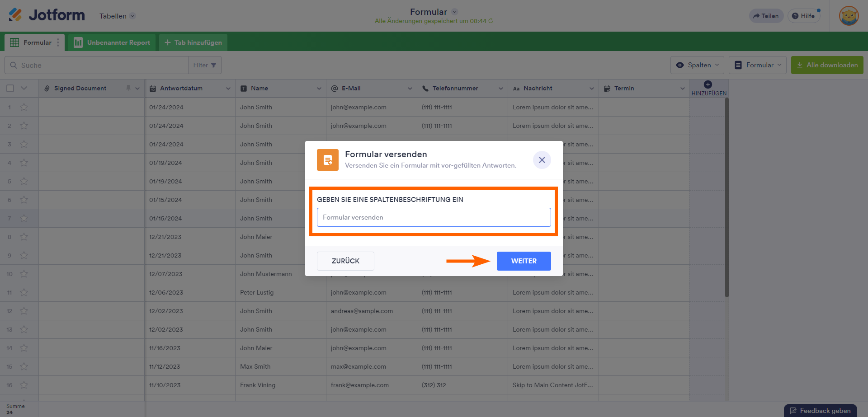Click the pin icon on Signed Document column
The width and height of the screenshot is (868, 417).
128,88
